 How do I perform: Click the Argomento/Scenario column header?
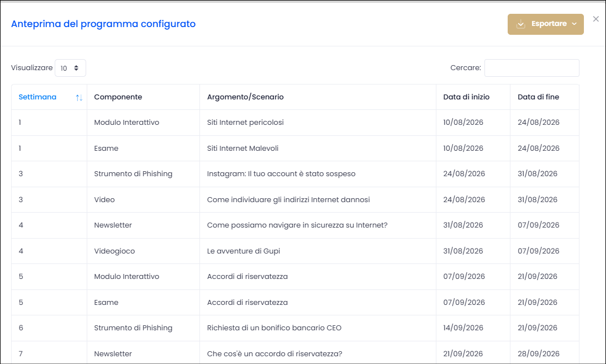pyautogui.click(x=245, y=97)
